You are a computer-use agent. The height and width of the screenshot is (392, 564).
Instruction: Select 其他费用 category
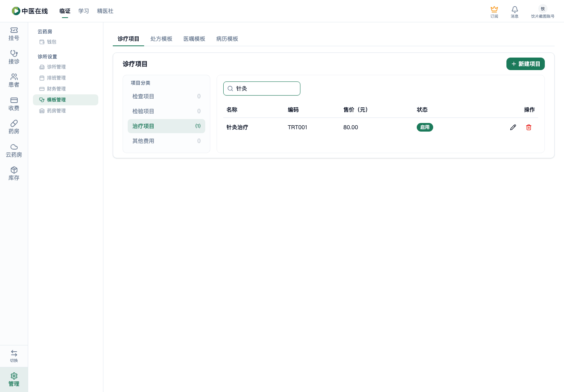166,141
